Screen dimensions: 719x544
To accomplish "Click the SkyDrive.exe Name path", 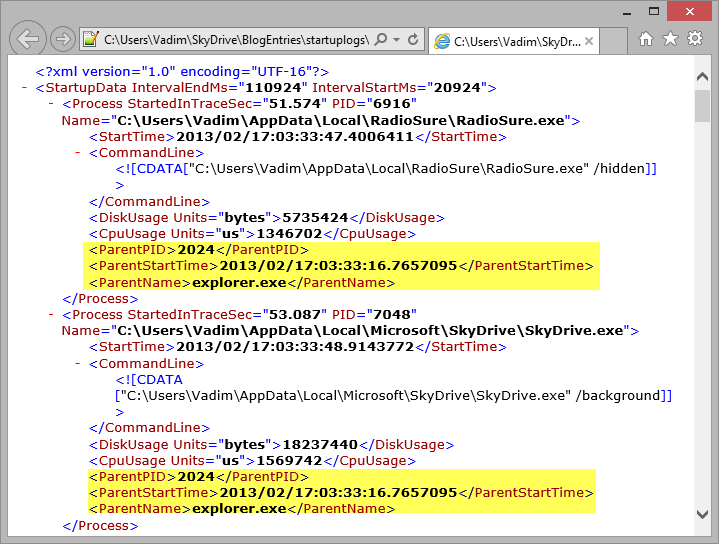I will tap(371, 331).
